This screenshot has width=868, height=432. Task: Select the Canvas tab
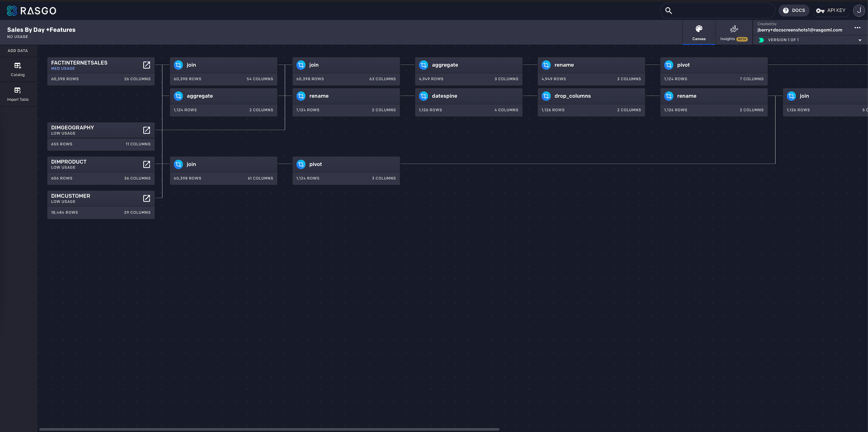(699, 32)
